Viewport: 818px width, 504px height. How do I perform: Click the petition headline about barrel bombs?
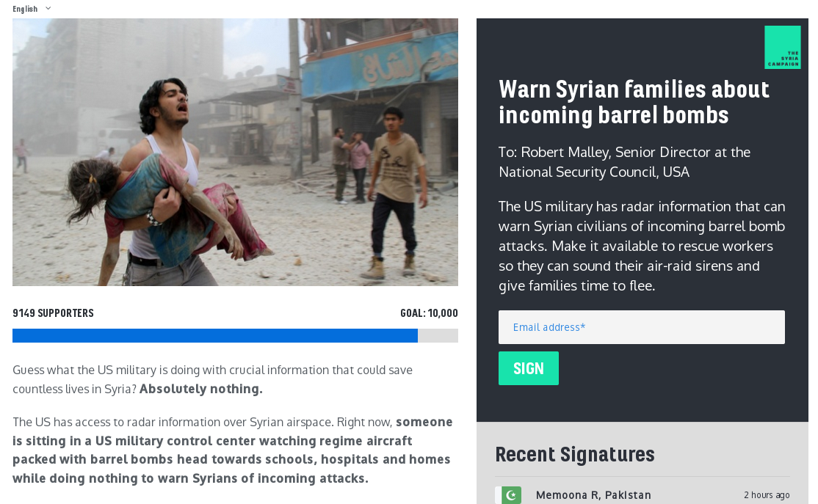coord(634,102)
